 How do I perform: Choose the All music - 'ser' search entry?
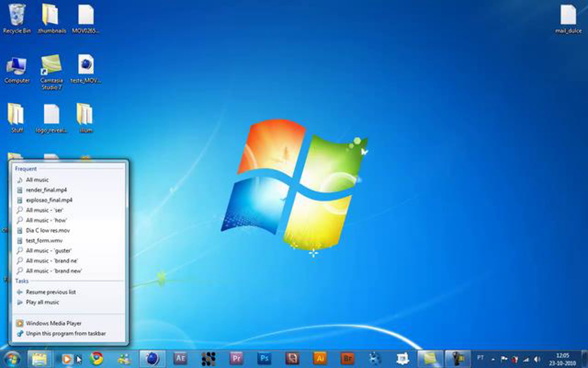point(69,210)
